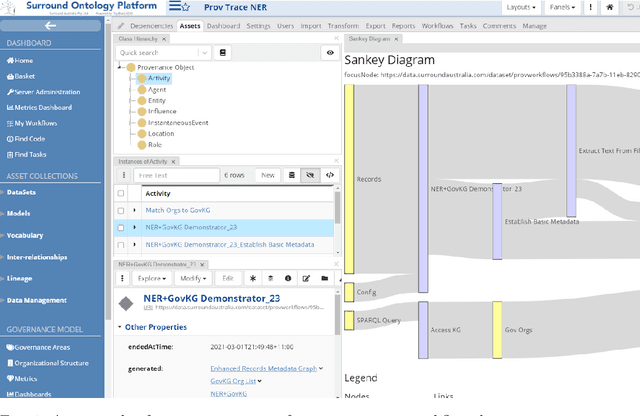Switch to the Workflows tab
Screen dimensions: 640x416
(x=434, y=25)
